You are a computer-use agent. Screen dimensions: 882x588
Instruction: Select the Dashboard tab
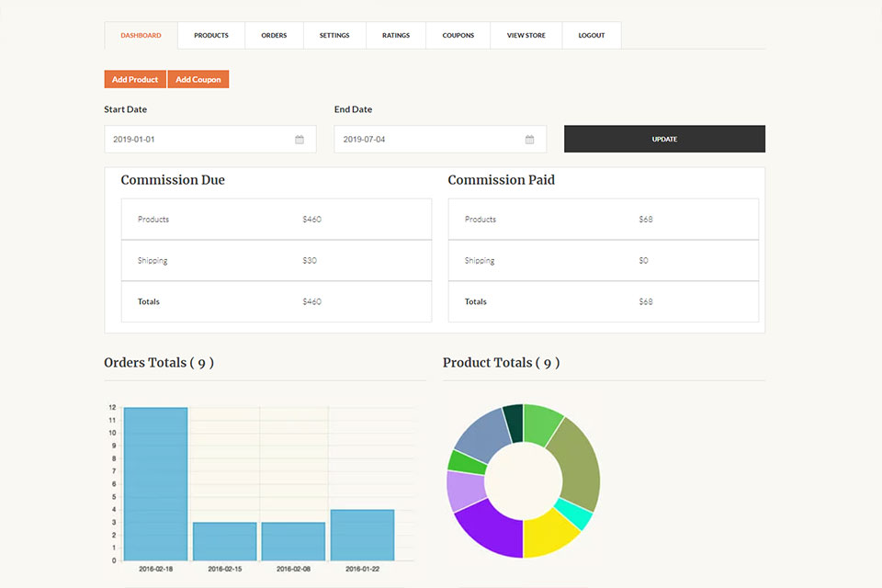point(141,36)
